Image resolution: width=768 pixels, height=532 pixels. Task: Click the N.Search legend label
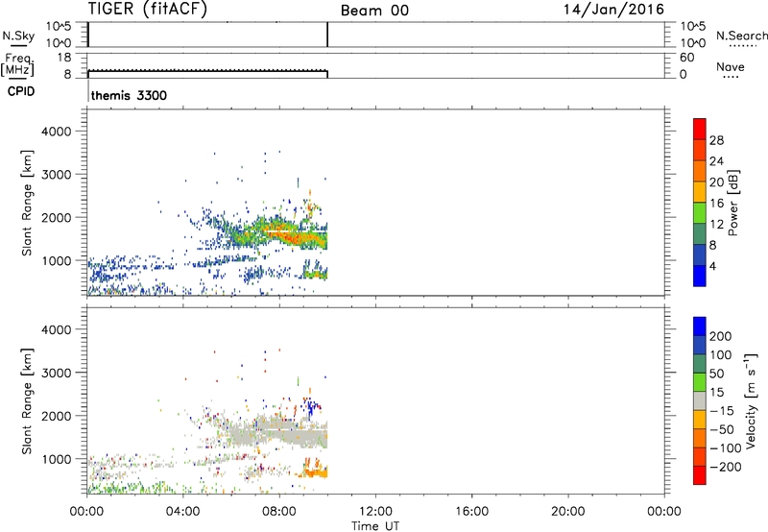click(741, 36)
